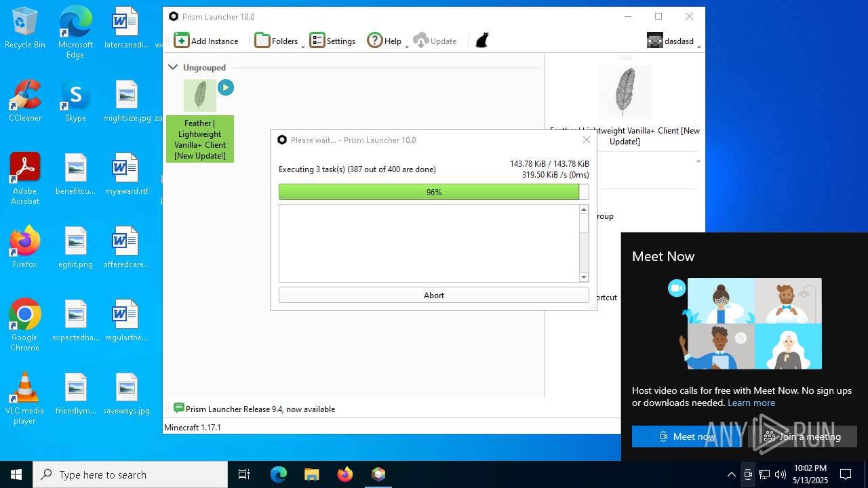Click the Update toolbar button

click(435, 41)
